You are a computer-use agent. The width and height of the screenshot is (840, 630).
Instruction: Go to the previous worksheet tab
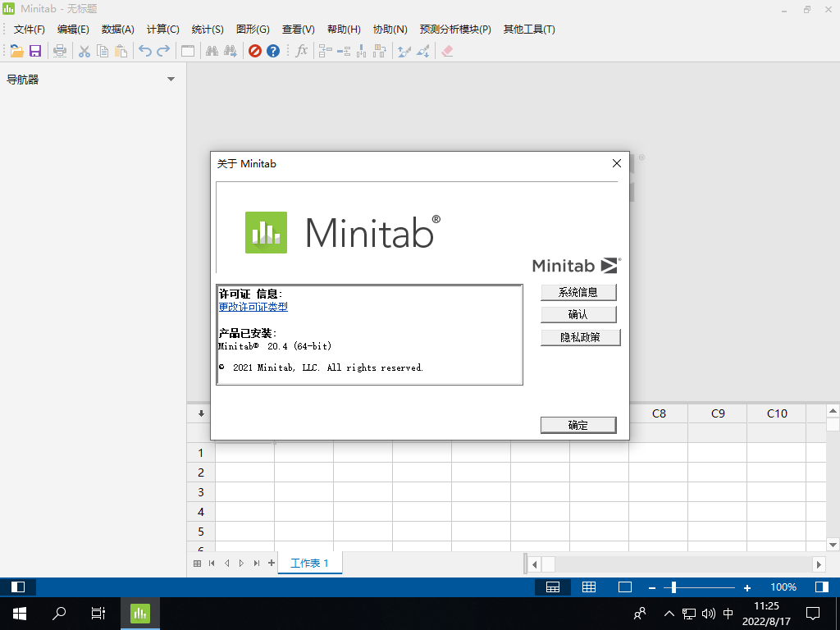226,563
